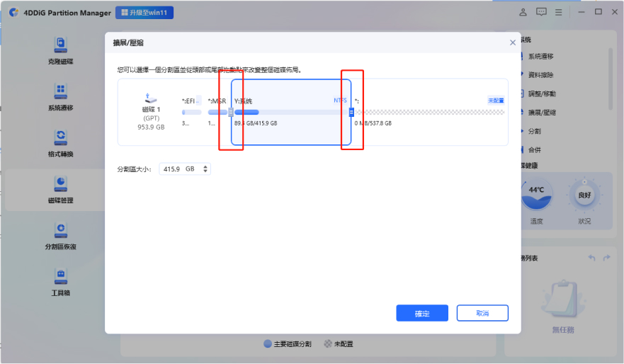The height and width of the screenshot is (364, 624).
Task: Select the left resize handle of Y partition
Action: (231, 112)
